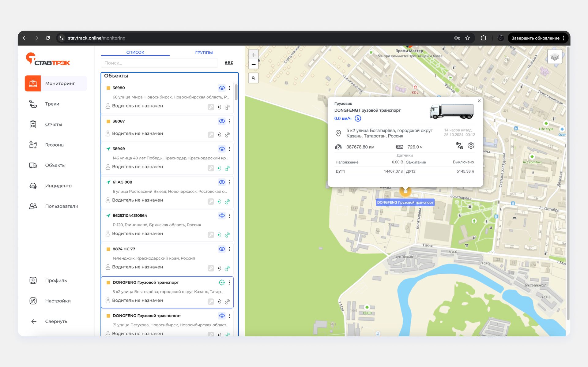Toggle visibility eye for 61 AG 008
Image resolution: width=588 pixels, height=367 pixels.
[222, 182]
